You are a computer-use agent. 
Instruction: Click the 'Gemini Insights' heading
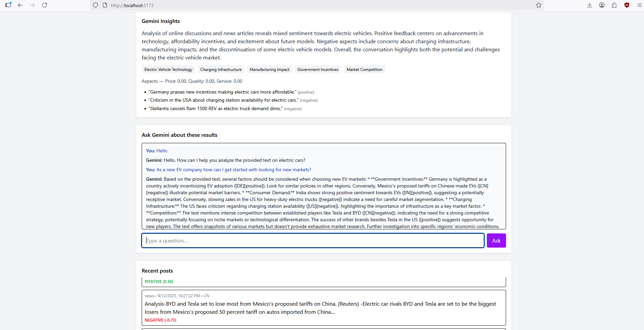pyautogui.click(x=161, y=21)
